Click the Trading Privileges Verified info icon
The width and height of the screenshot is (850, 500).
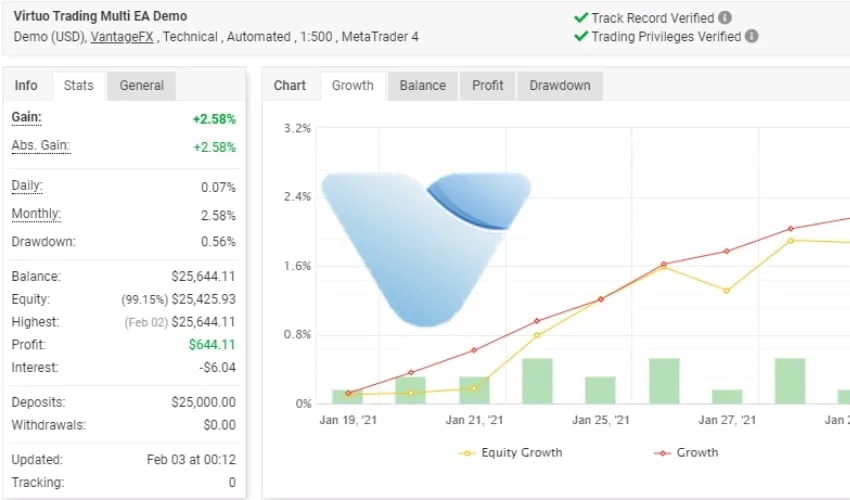[752, 36]
